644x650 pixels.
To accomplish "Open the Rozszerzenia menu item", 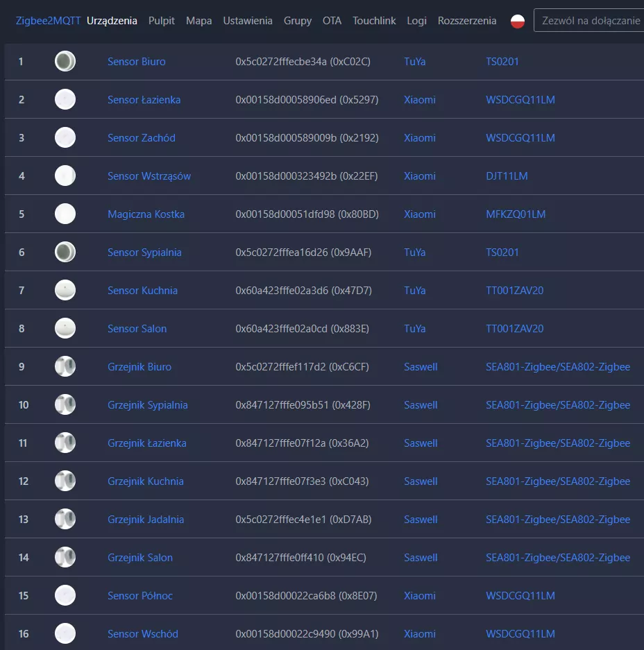I will [x=467, y=21].
